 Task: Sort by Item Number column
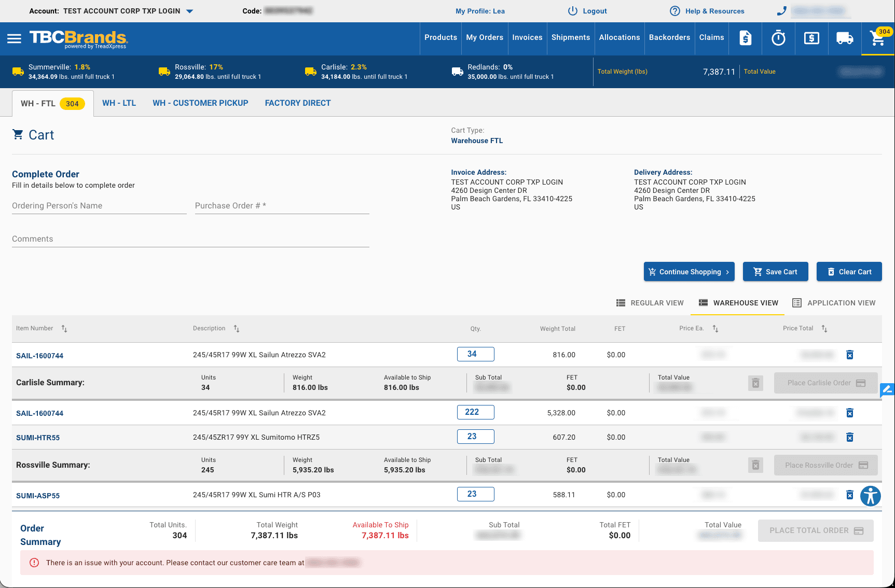64,329
